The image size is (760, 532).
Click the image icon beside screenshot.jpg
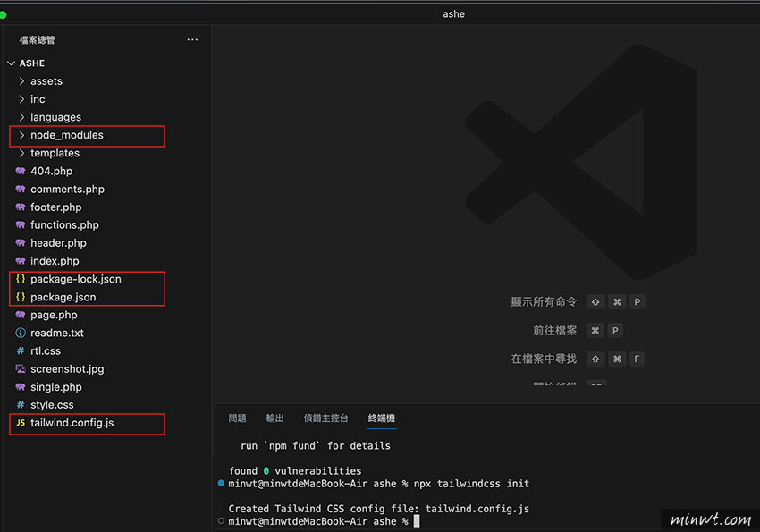[21, 368]
